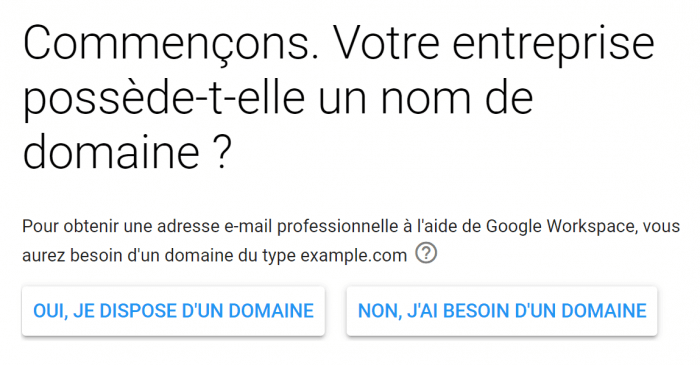Choose "Non, j'ai besoin d'un domaine"

point(502,311)
